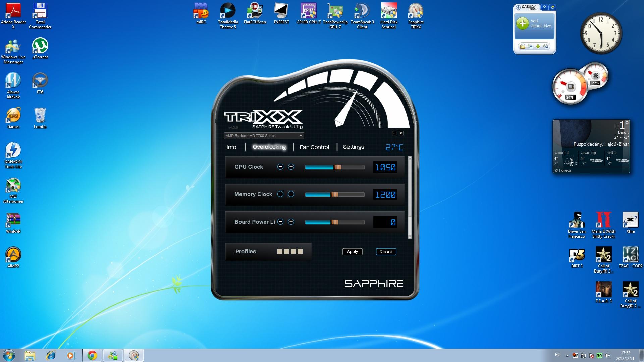Click the TRIXX overclocking list scrollbar
The height and width of the screenshot is (362, 644).
click(x=410, y=197)
